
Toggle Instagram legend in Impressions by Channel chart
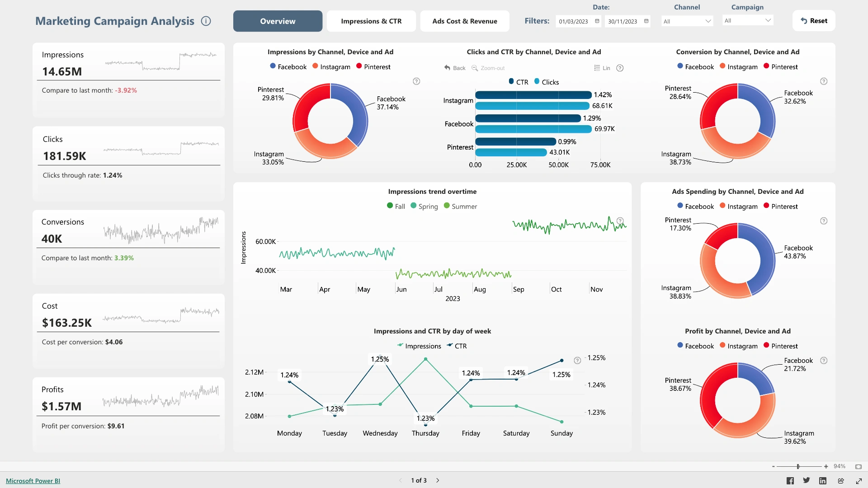pos(331,67)
